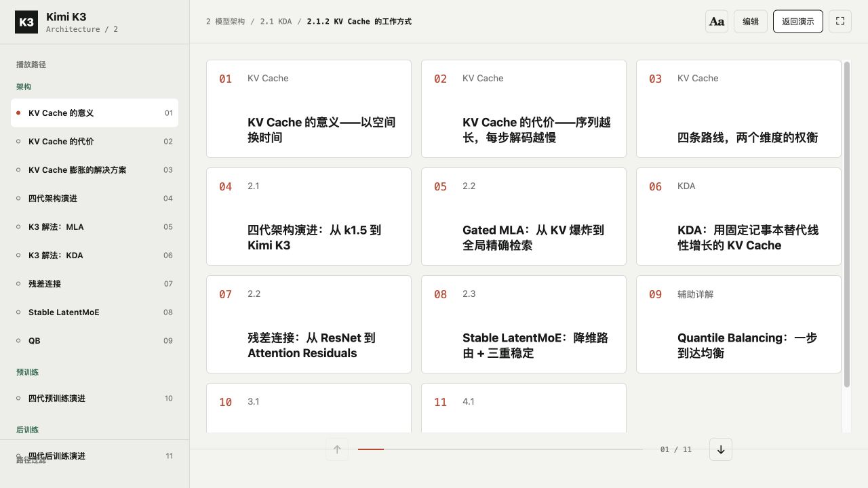Open slide card 08 Stable LatentMoE
Viewport: 868px width, 488px height.
(x=524, y=324)
